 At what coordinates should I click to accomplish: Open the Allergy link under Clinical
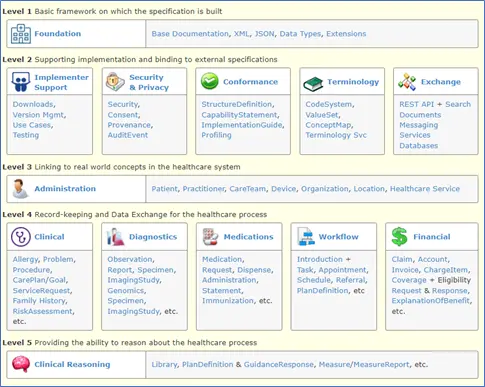tap(25, 259)
